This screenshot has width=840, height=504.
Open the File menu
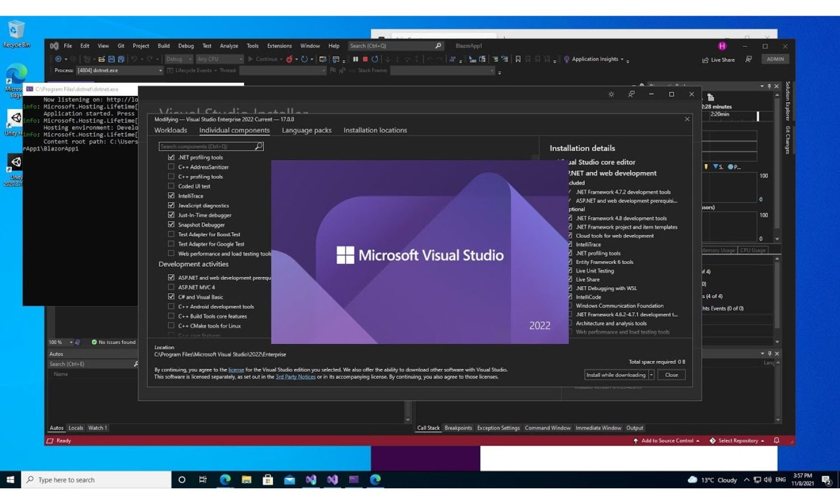tap(68, 46)
